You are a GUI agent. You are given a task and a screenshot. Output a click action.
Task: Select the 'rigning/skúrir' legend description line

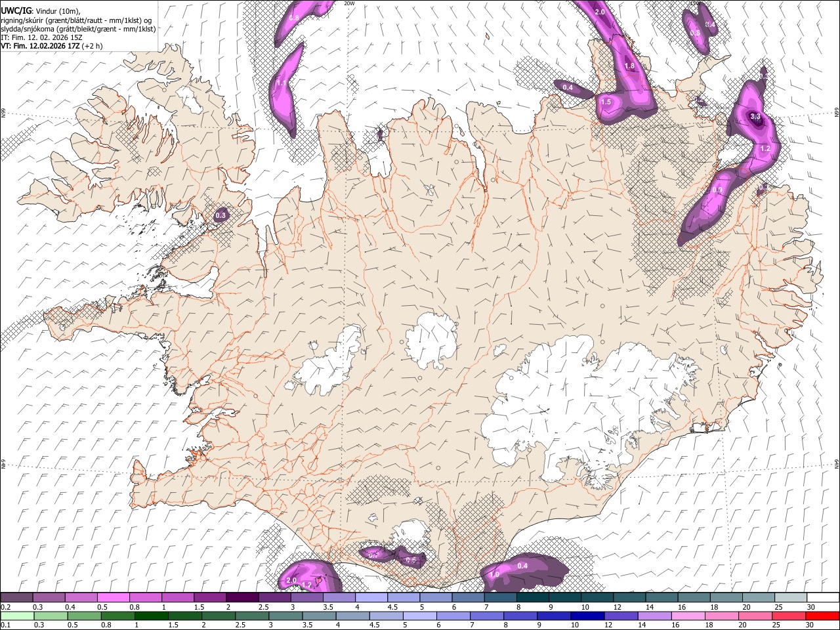point(76,20)
